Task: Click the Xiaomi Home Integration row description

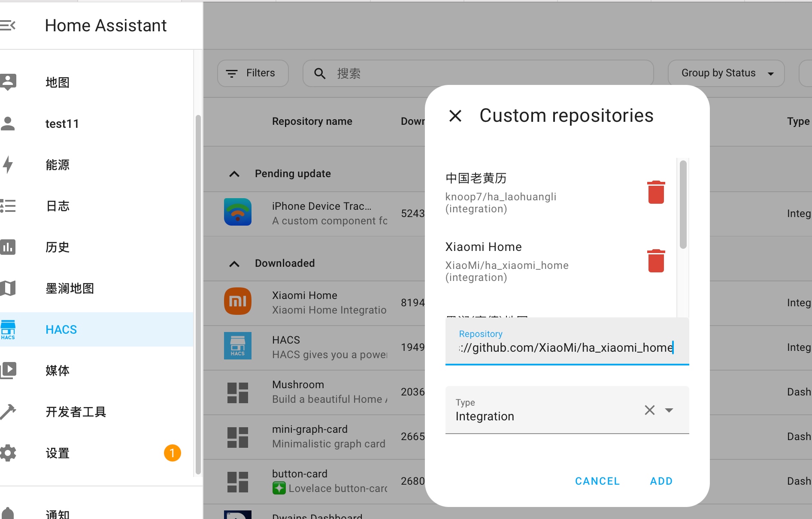Action: pyautogui.click(x=329, y=310)
